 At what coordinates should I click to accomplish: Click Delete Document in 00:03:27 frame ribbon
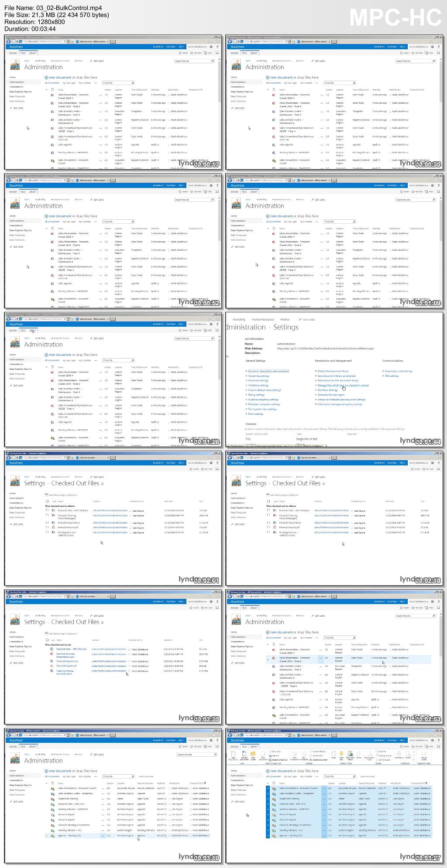(x=319, y=760)
